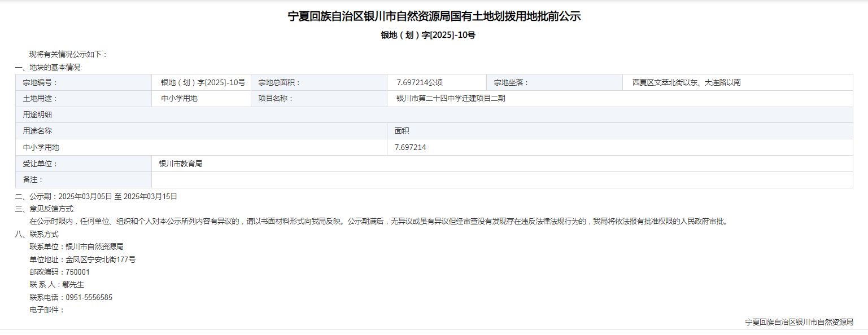
Task: Click the 中小学用地 value beside 土地用途
Action: click(x=179, y=98)
